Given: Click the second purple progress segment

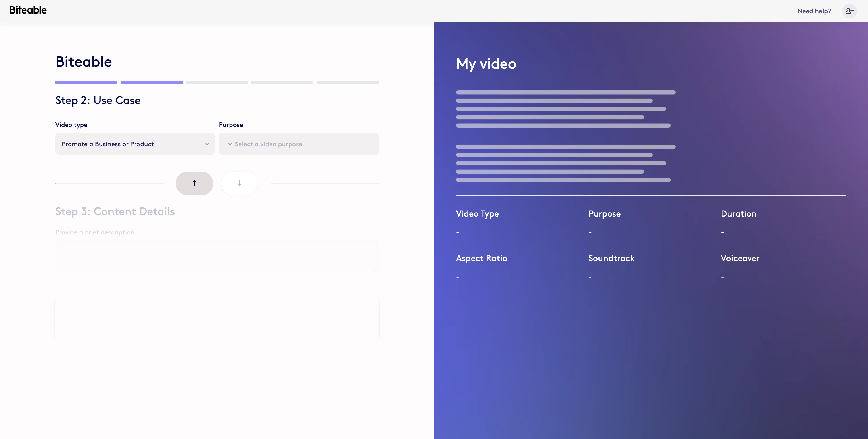Looking at the screenshot, I should pos(151,82).
